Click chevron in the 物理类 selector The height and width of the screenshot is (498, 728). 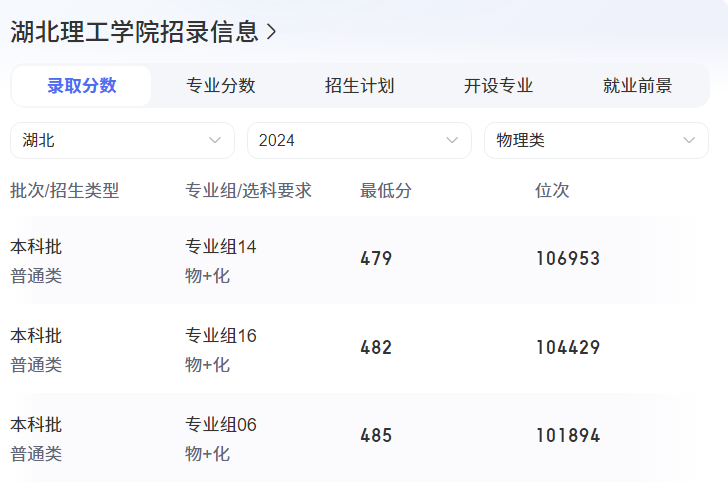pos(689,140)
